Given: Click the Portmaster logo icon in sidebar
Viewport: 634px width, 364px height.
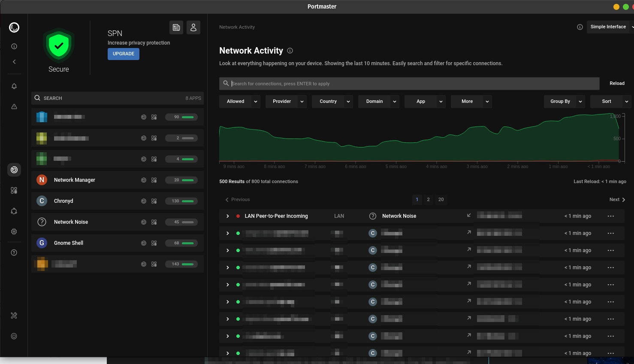Looking at the screenshot, I should 14,27.
